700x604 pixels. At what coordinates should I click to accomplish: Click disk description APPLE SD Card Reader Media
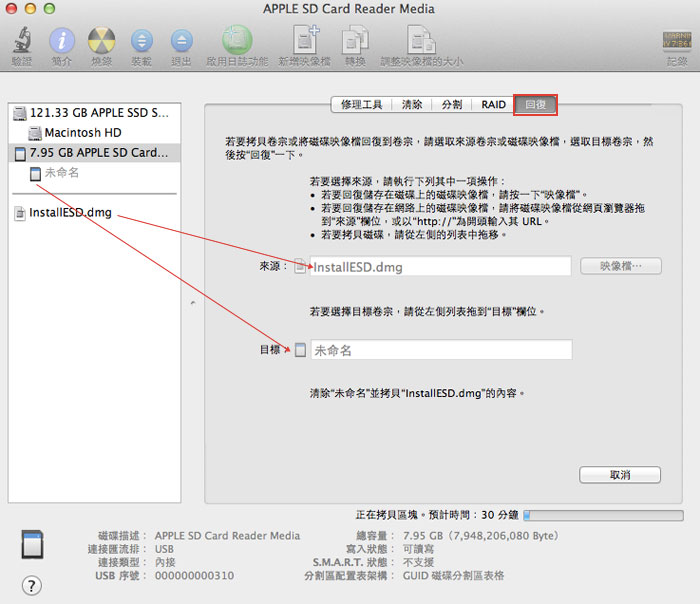227,535
